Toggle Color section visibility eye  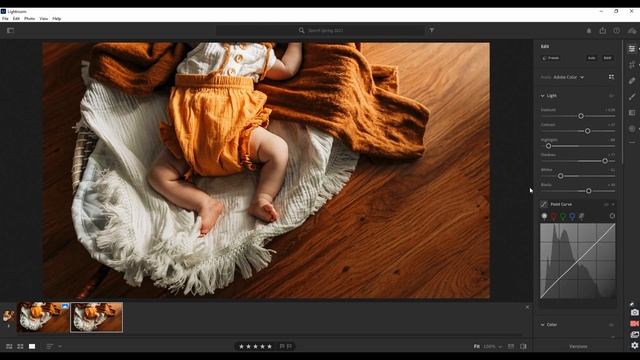click(611, 325)
